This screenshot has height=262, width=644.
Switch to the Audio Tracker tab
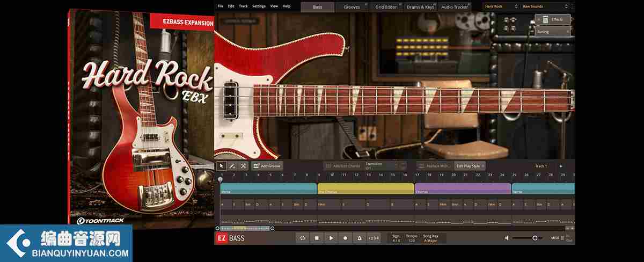point(455,7)
